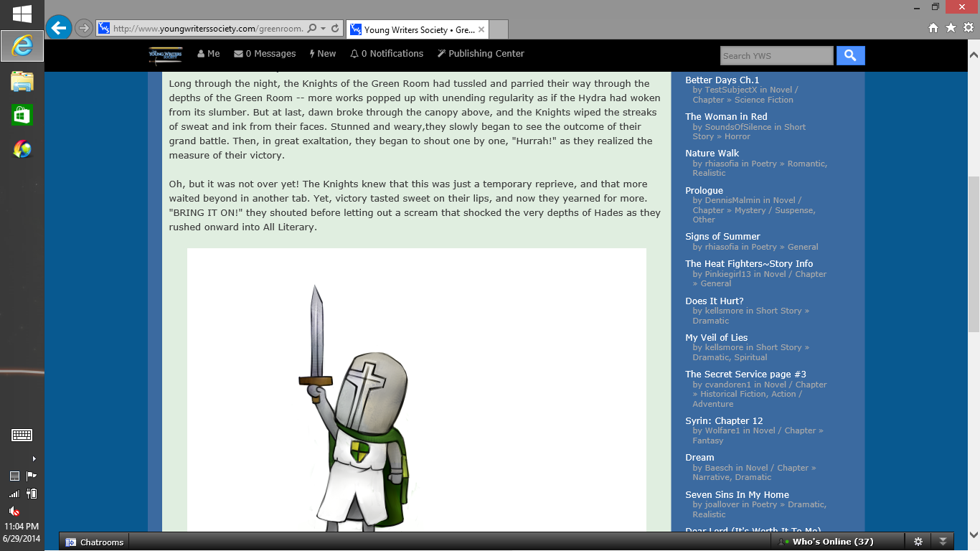Click author Pinkiegirl13 link
This screenshot has height=551, width=980.
point(728,274)
